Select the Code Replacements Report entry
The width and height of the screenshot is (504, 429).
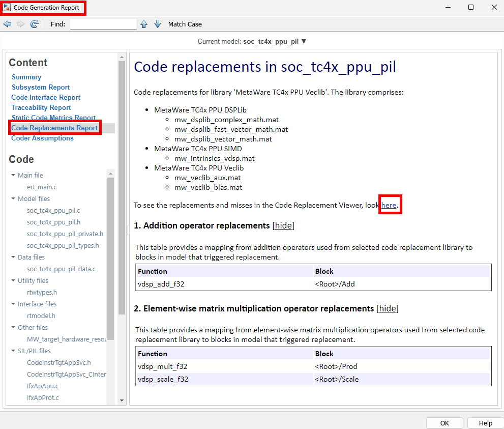coord(54,128)
